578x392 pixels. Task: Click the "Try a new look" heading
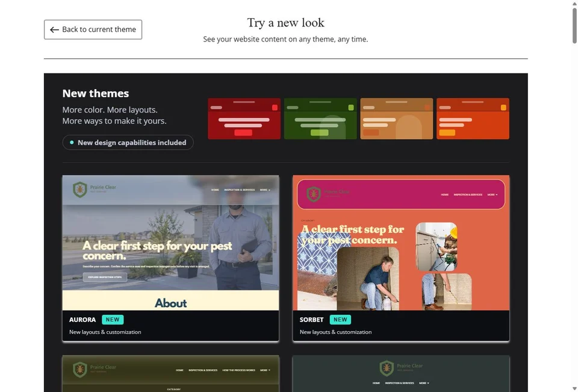pos(285,23)
